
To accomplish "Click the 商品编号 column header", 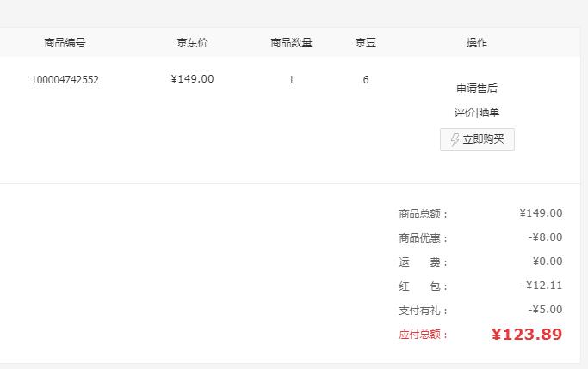I will click(65, 43).
